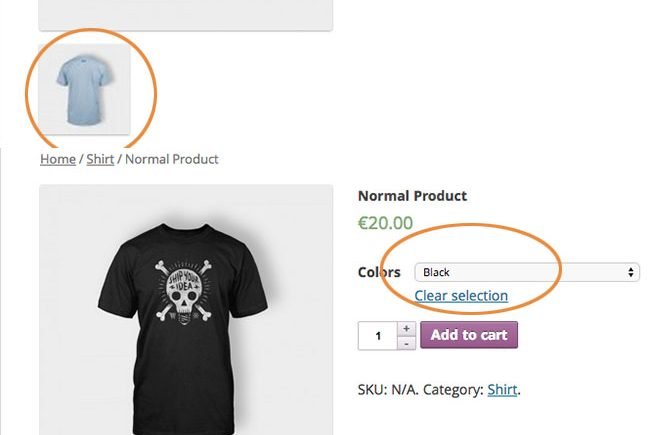
Task: Click the Category label in product meta
Action: point(453,389)
